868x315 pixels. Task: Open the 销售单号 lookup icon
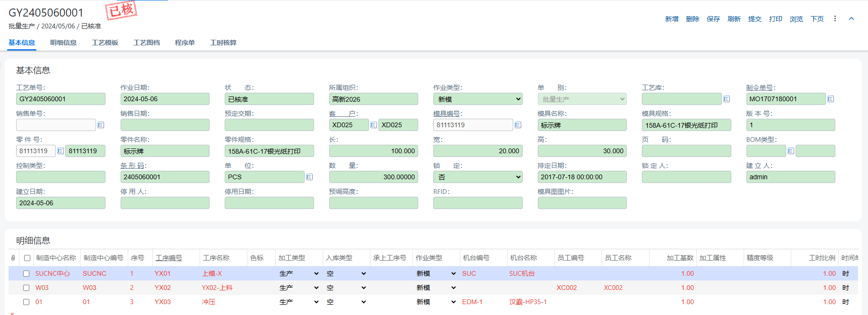[101, 125]
